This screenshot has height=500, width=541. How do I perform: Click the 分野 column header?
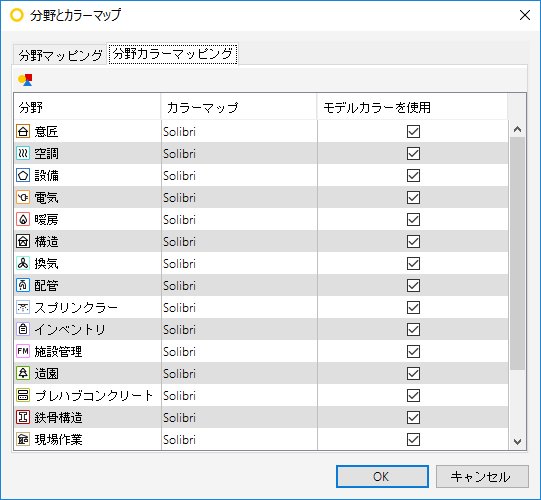[x=87, y=107]
